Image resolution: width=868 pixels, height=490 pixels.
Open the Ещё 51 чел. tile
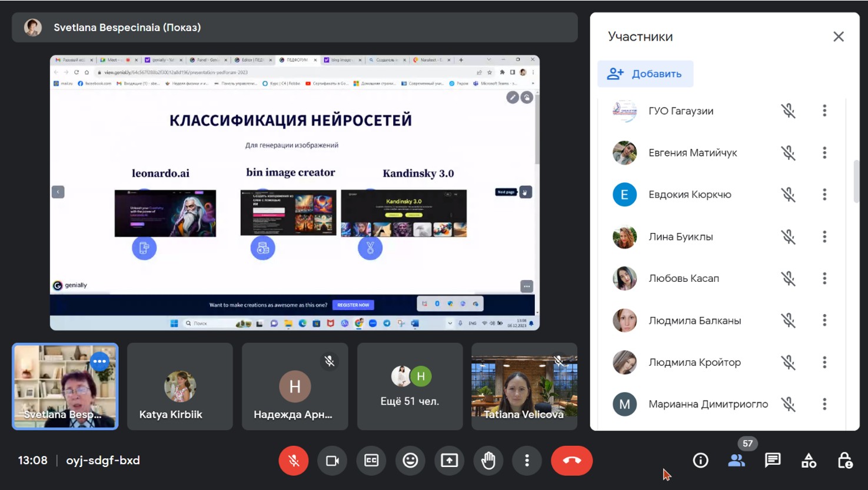[x=410, y=386]
